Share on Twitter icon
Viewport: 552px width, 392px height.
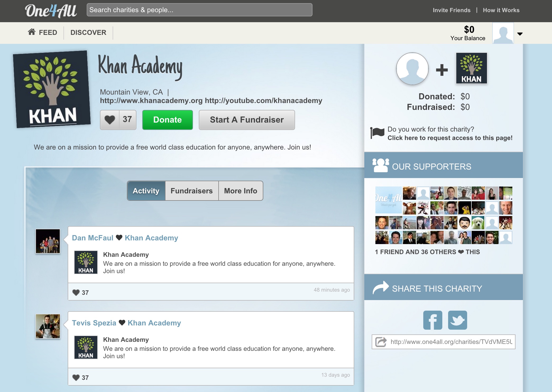458,320
